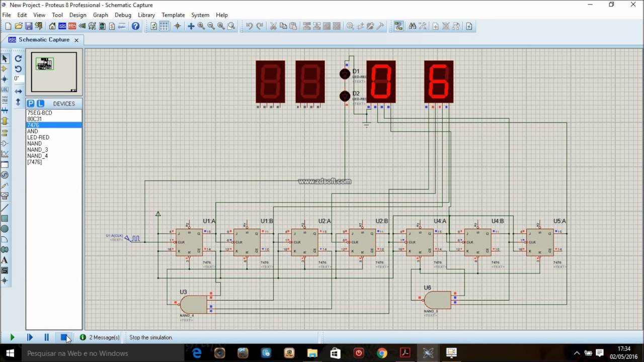644x362 pixels.
Task: Close the Schematic Capture tab
Action: [76, 40]
